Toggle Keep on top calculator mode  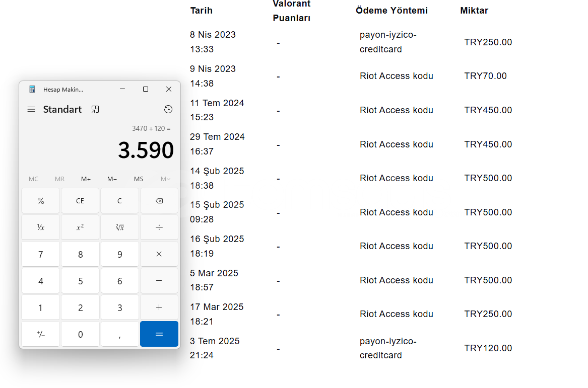coord(95,109)
